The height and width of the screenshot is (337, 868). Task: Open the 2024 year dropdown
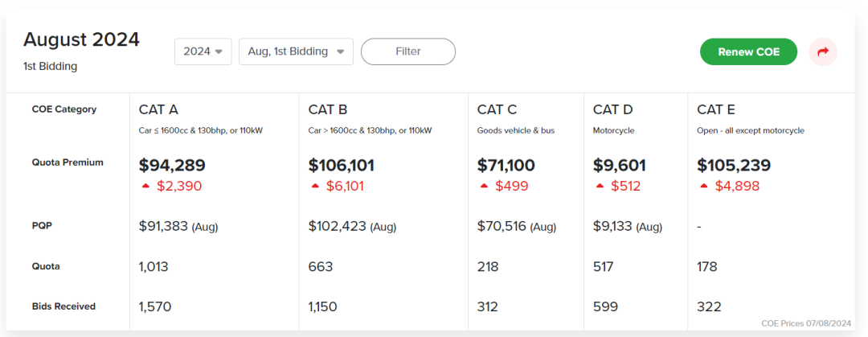click(203, 51)
